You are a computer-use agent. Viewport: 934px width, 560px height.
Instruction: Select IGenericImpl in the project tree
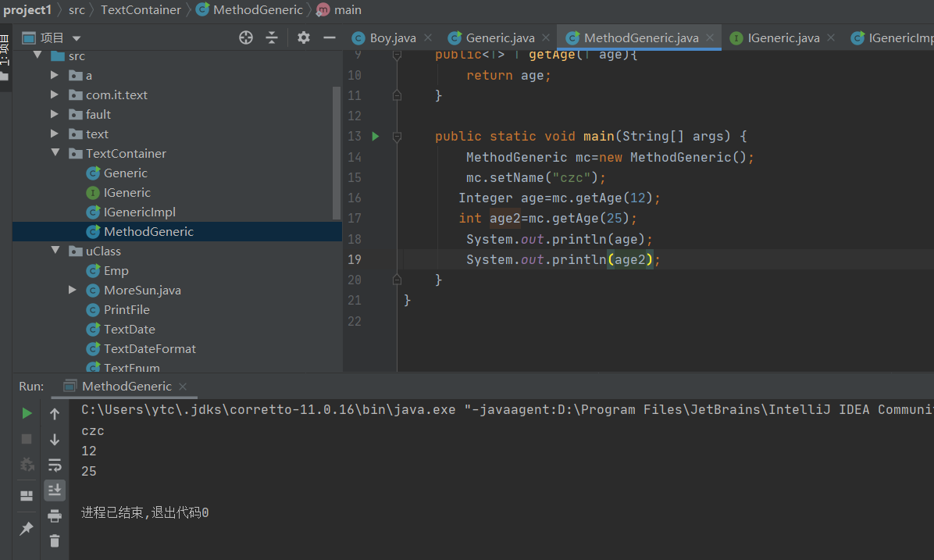[139, 212]
